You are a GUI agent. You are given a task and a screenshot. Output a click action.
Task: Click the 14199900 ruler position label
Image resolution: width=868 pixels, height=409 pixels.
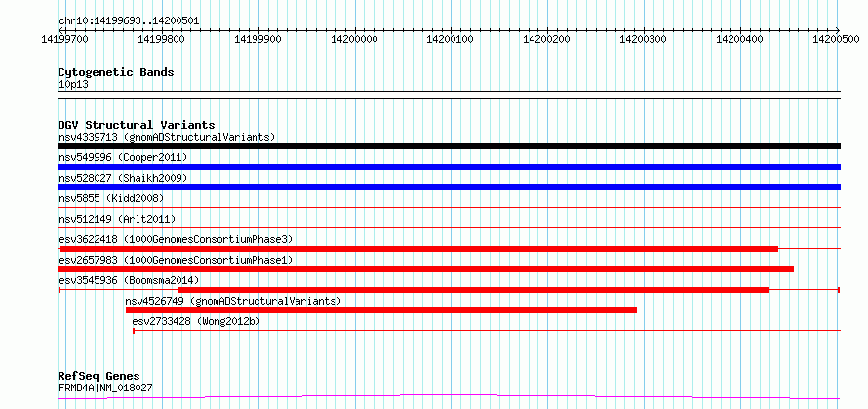(257, 39)
